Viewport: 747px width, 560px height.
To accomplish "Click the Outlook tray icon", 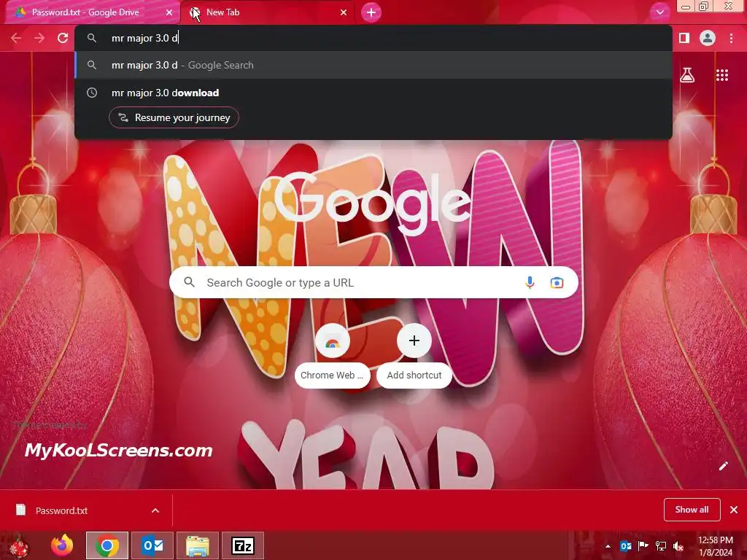I will pos(625,546).
